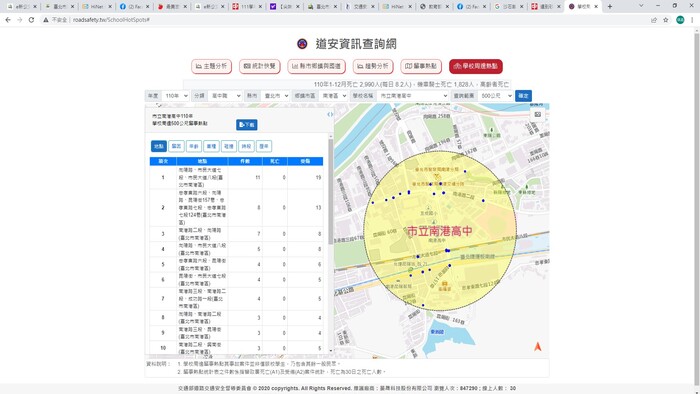Close the active browser tab

596,7
